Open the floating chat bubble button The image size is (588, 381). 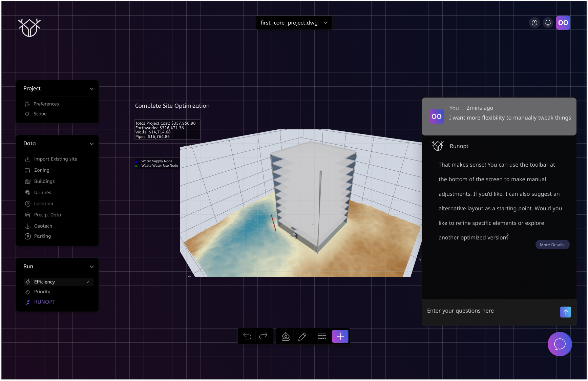560,344
